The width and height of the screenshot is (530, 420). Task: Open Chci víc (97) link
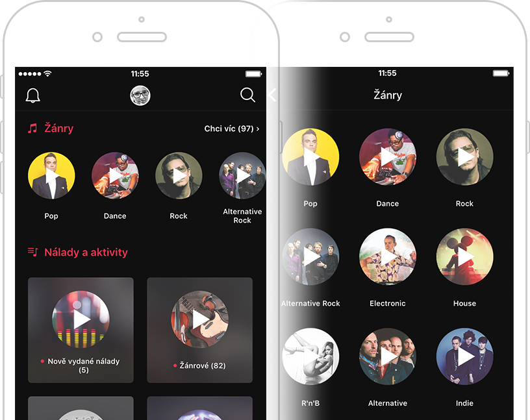coord(232,129)
